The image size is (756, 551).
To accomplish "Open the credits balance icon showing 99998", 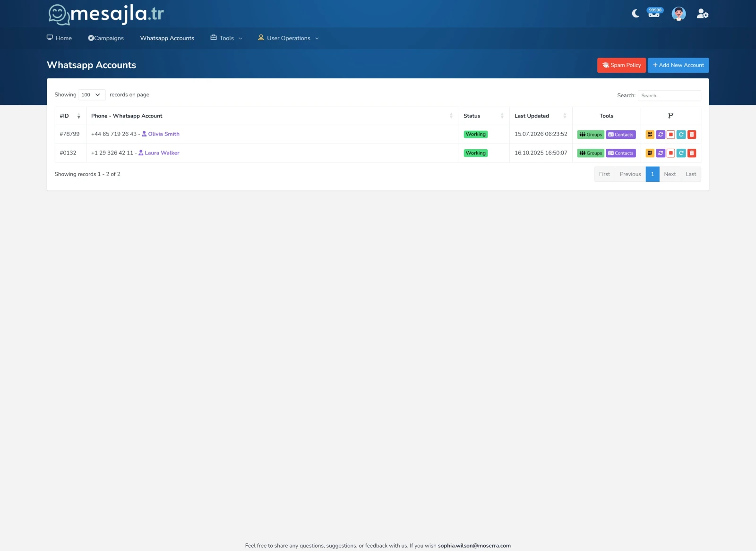I will tap(654, 13).
